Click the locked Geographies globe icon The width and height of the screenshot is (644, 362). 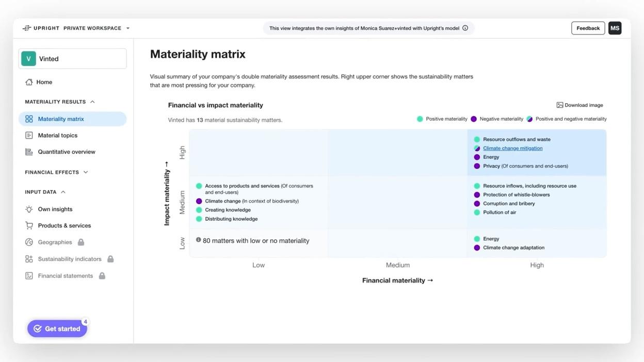(x=28, y=242)
